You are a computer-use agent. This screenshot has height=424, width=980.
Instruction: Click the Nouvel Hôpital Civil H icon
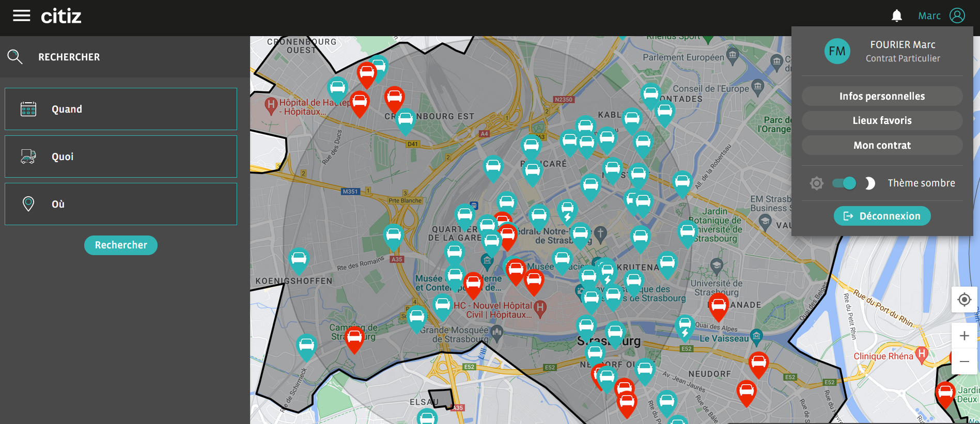(x=540, y=309)
